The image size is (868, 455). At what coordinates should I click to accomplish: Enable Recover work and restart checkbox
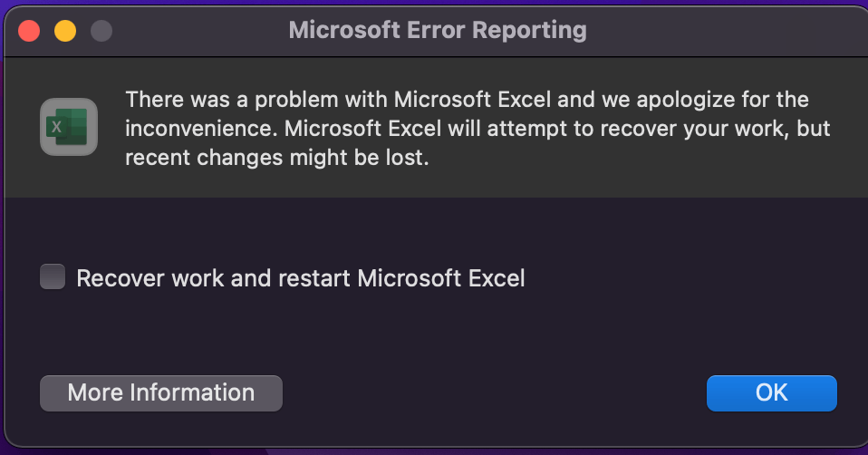[x=53, y=276]
